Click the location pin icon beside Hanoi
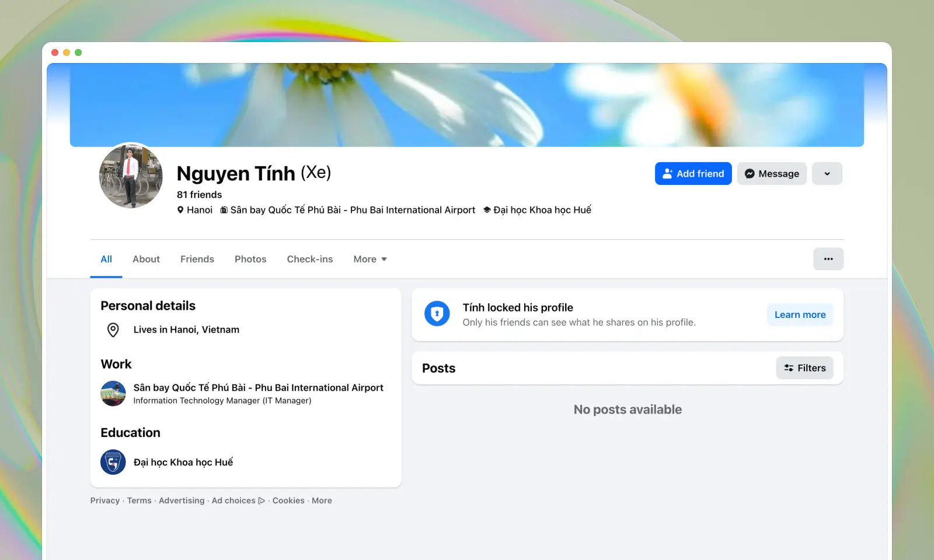The width and height of the screenshot is (934, 560). tap(180, 210)
